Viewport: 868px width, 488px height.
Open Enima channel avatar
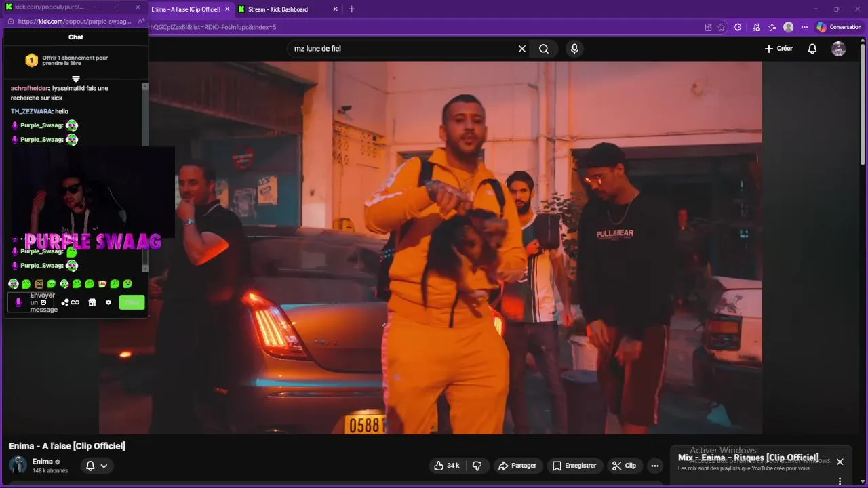click(18, 465)
